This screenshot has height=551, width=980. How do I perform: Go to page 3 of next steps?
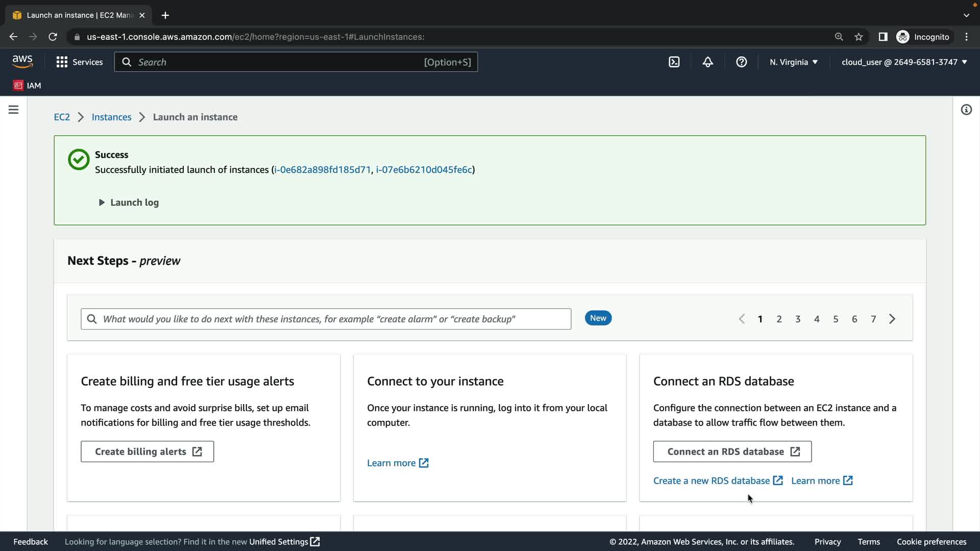tap(798, 319)
